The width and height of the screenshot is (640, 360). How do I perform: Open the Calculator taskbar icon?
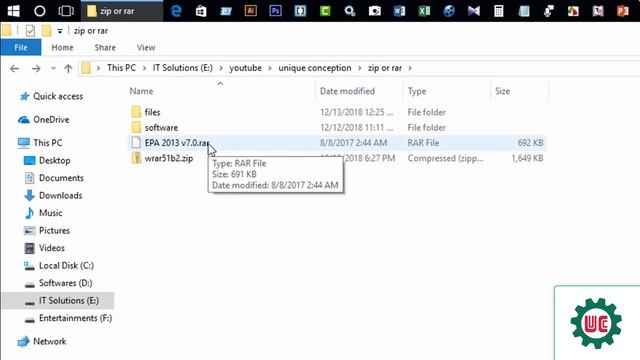[x=499, y=11]
